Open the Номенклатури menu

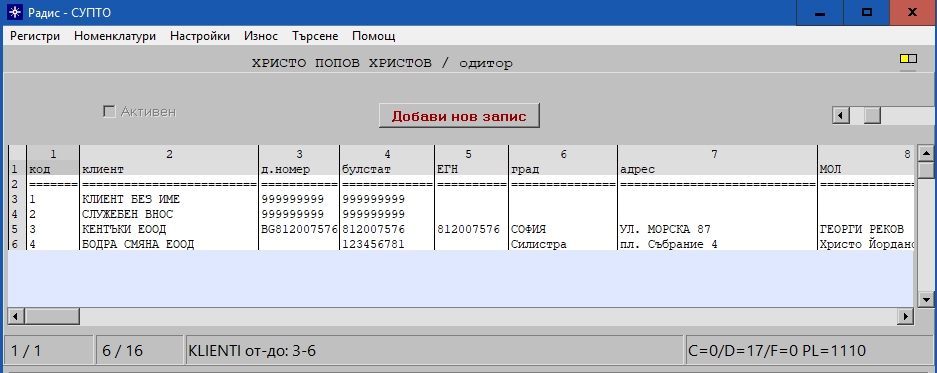(x=115, y=36)
